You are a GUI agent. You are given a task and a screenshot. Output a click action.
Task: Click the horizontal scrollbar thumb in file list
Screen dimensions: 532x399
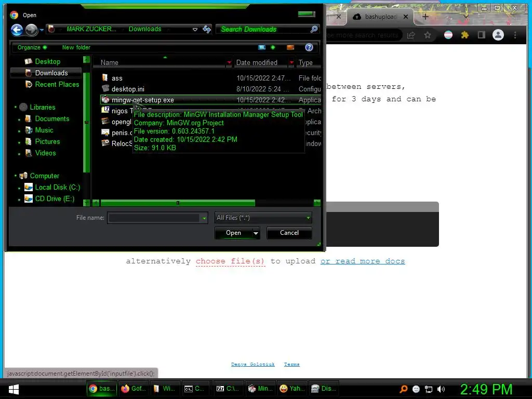178,203
